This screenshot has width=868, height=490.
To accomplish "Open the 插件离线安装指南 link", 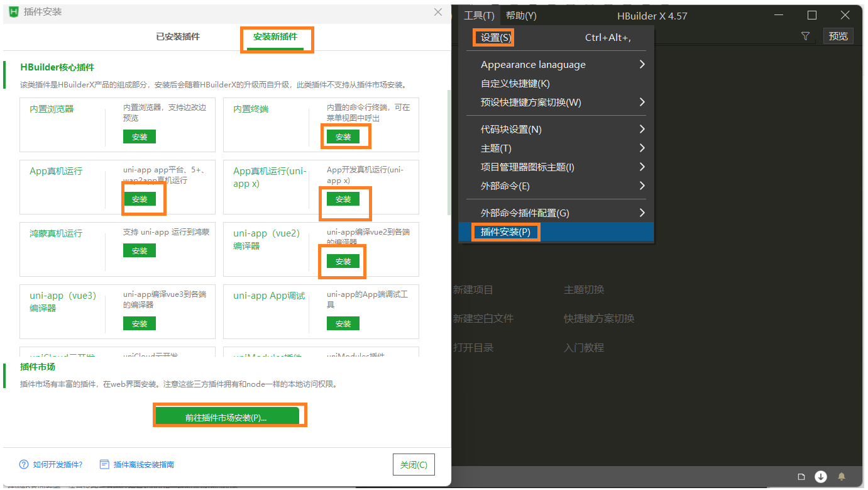I will pos(144,465).
